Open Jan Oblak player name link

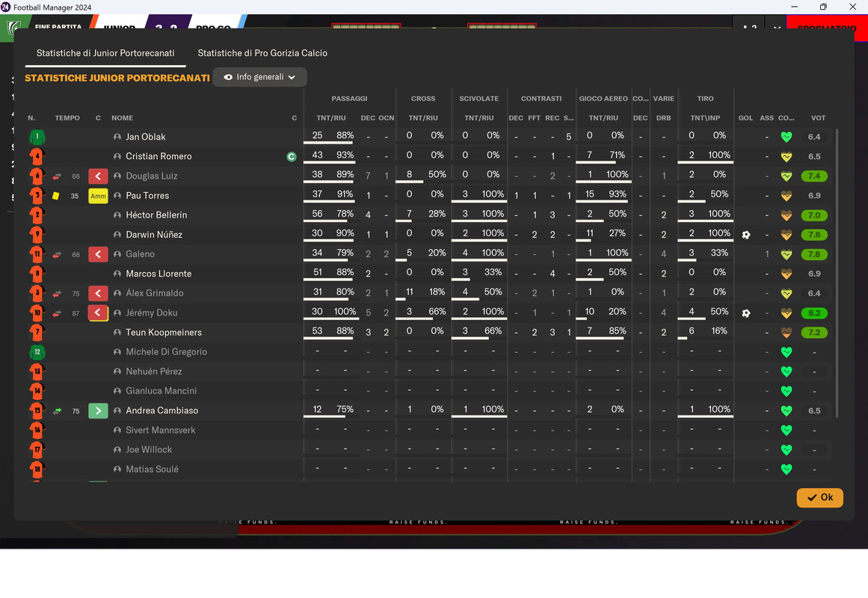click(x=146, y=137)
